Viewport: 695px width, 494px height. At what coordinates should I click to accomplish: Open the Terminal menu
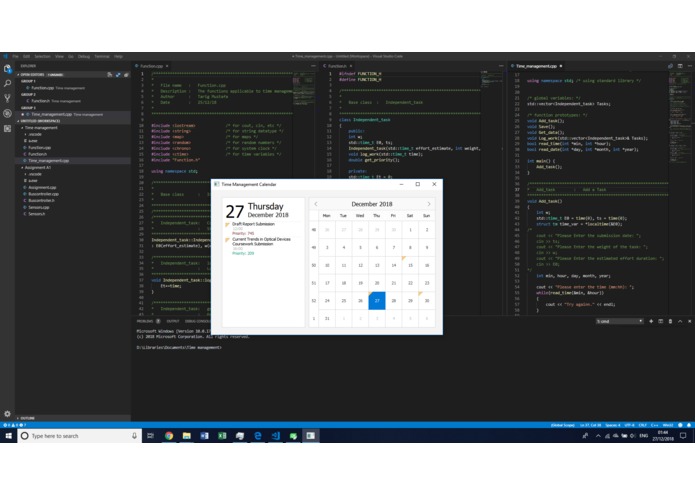[102, 56]
